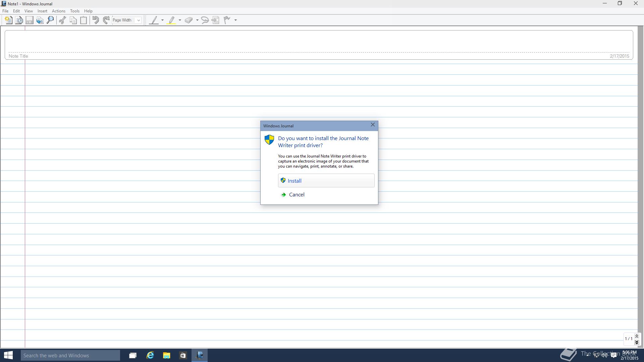644x362 pixels.
Task: Close the Windows Journal dialog with X
Action: coord(373,125)
